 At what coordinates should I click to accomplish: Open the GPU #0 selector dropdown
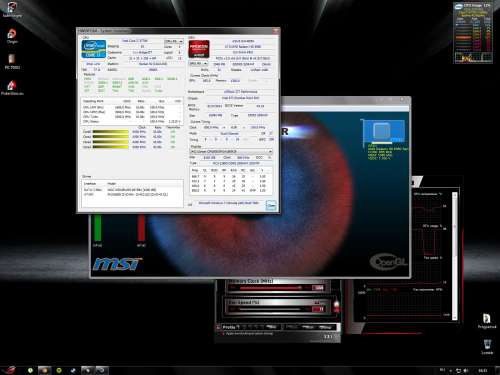click(198, 64)
